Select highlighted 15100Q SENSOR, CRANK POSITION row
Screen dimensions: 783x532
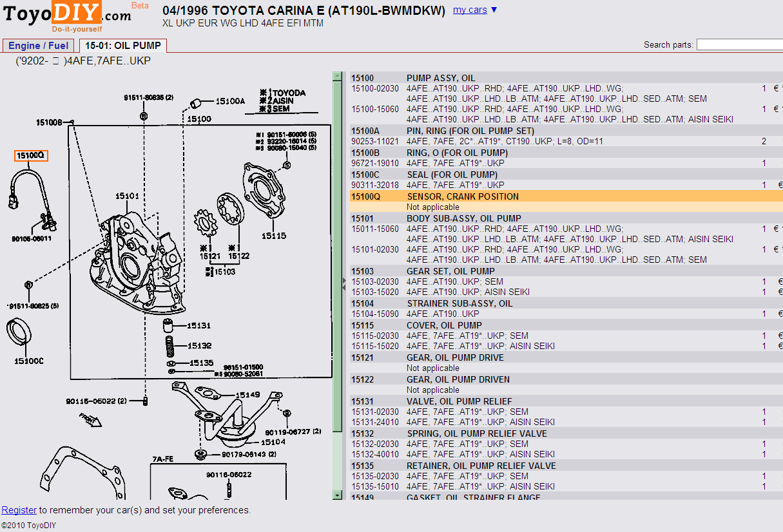[566, 196]
